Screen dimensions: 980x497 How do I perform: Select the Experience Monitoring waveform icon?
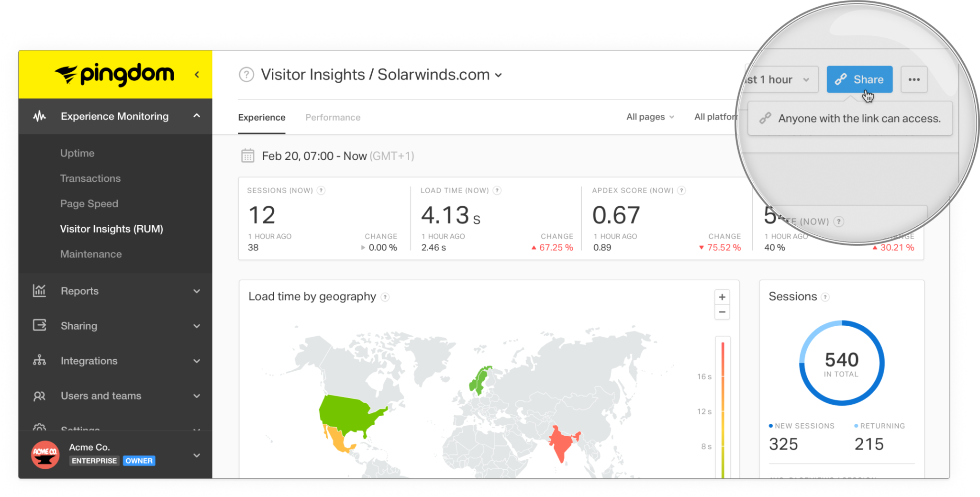[x=39, y=116]
